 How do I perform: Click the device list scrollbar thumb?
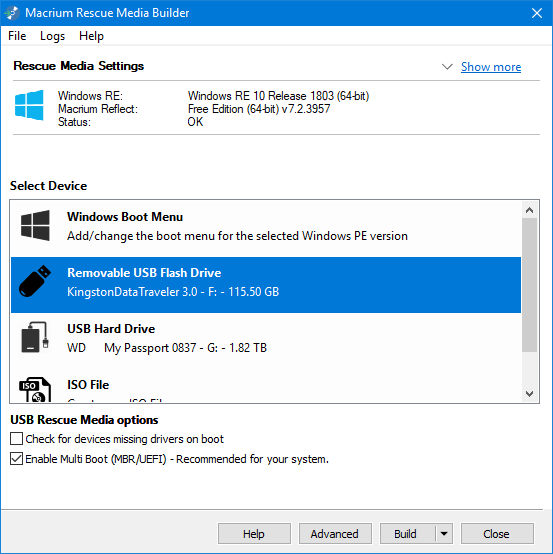pyautogui.click(x=529, y=285)
